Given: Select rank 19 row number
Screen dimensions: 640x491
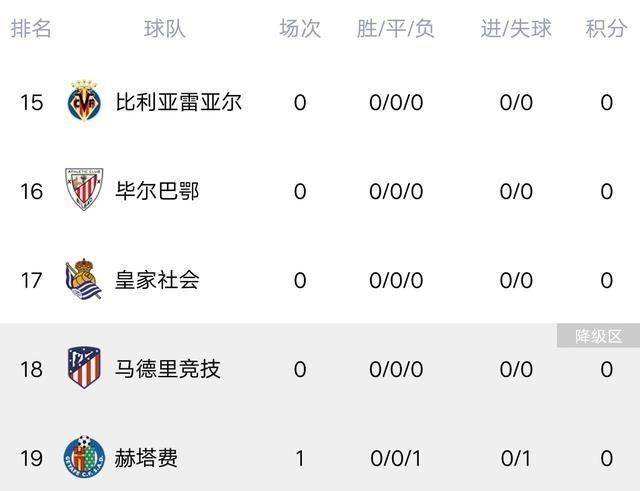Looking at the screenshot, I should click(x=31, y=458).
